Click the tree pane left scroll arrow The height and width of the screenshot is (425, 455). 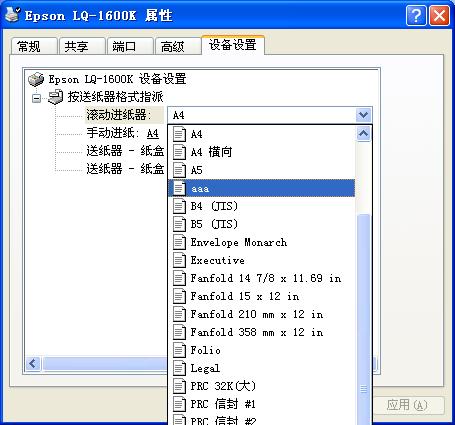click(33, 363)
